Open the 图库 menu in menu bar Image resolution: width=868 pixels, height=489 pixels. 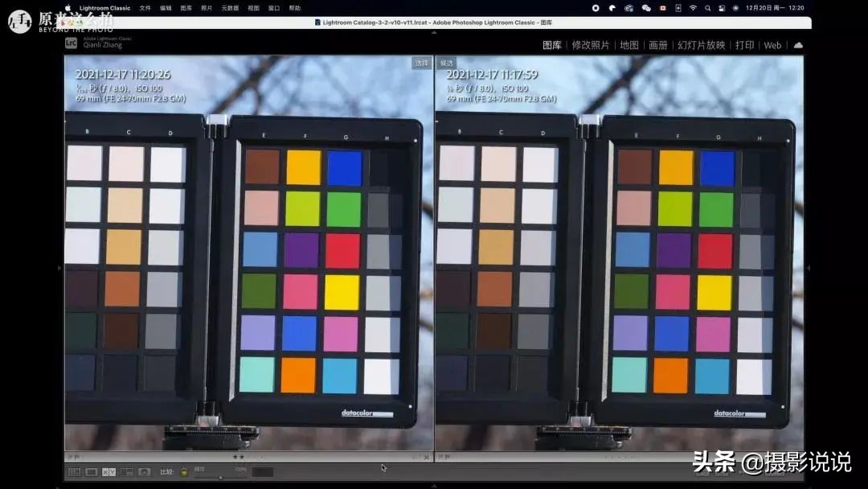[186, 8]
